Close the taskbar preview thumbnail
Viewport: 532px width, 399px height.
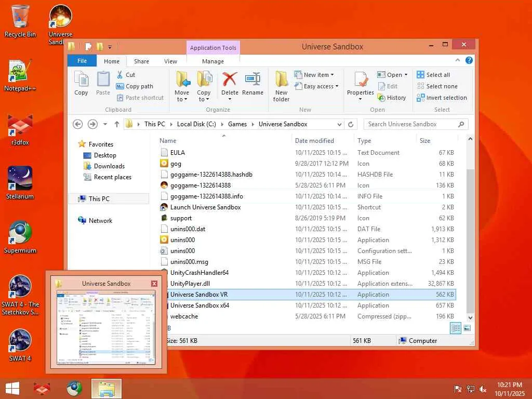click(154, 284)
